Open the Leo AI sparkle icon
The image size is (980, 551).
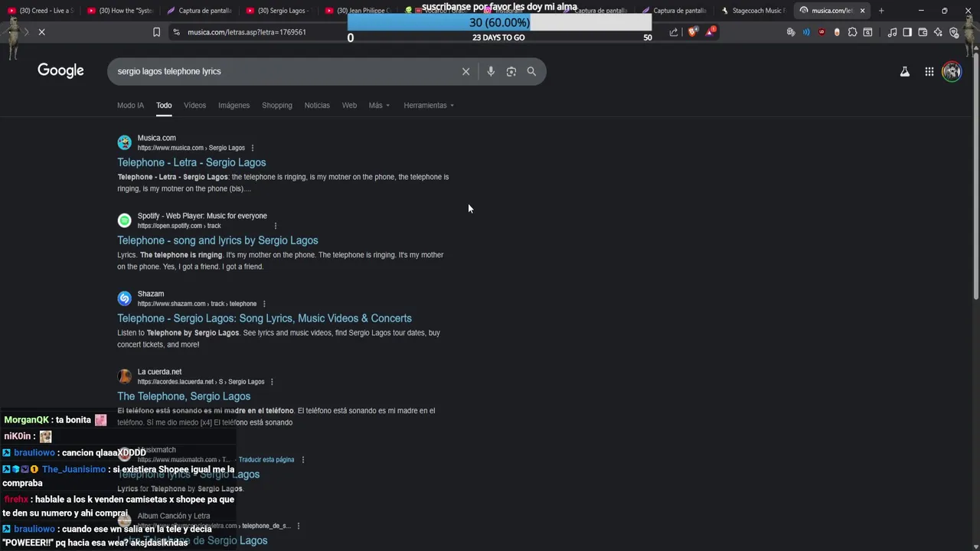coord(938,32)
